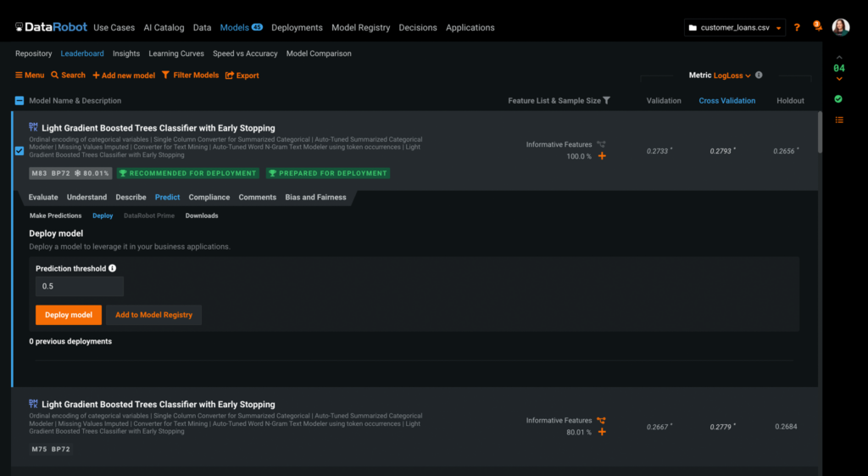Open Model Registry
Image resolution: width=868 pixels, height=476 pixels.
pyautogui.click(x=360, y=27)
